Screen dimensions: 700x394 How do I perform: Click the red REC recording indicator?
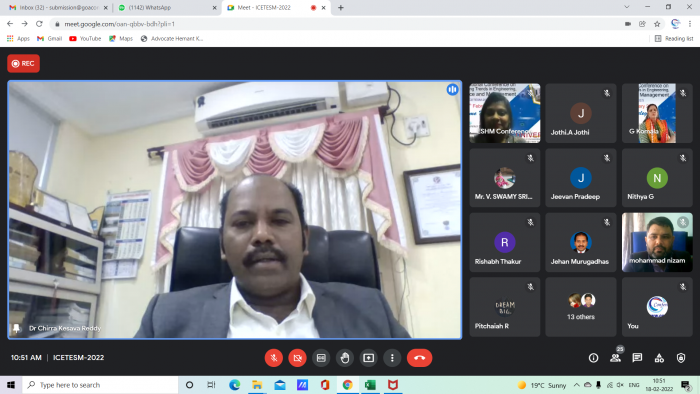[x=23, y=63]
